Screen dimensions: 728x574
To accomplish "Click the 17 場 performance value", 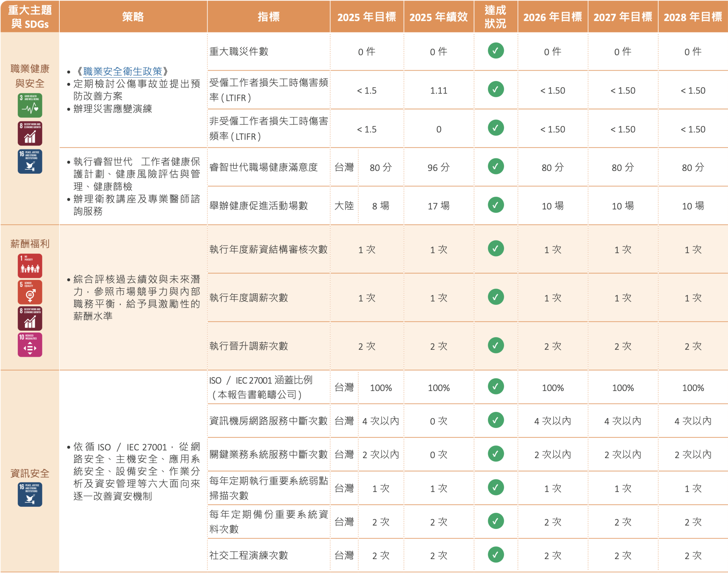I will click(439, 206).
